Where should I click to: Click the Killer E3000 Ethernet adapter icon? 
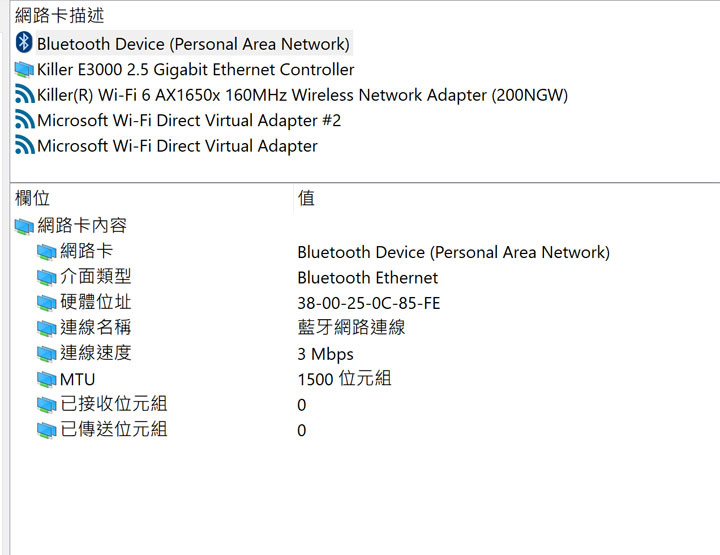24,70
